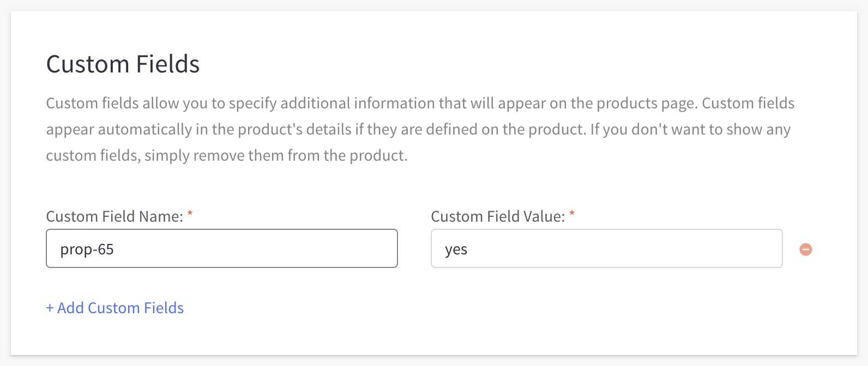Click description line ending from the product
The width and height of the screenshot is (868, 366).
click(x=226, y=156)
